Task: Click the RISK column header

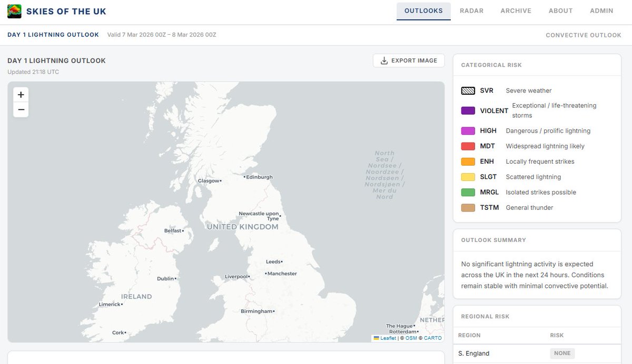Action: [557, 335]
